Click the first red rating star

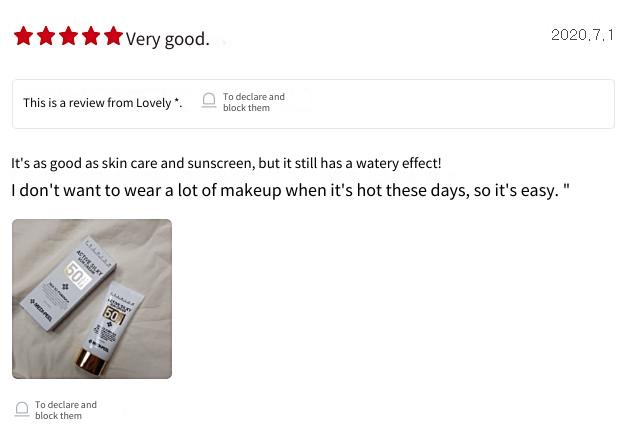(x=23, y=36)
